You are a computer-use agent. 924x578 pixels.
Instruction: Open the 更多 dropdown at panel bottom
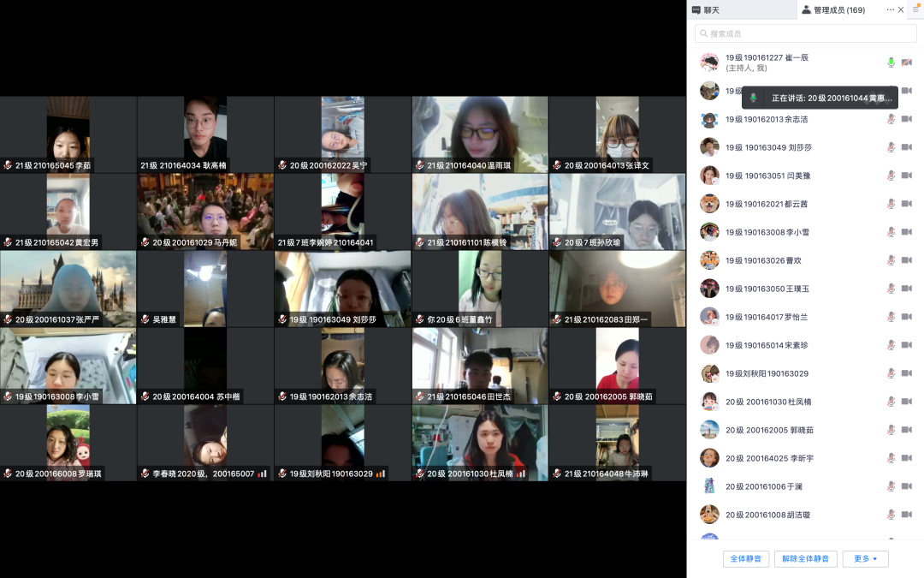pos(865,559)
